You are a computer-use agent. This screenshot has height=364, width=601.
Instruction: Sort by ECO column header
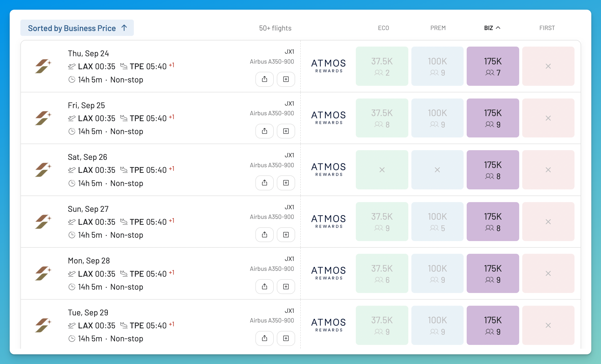coord(383,28)
